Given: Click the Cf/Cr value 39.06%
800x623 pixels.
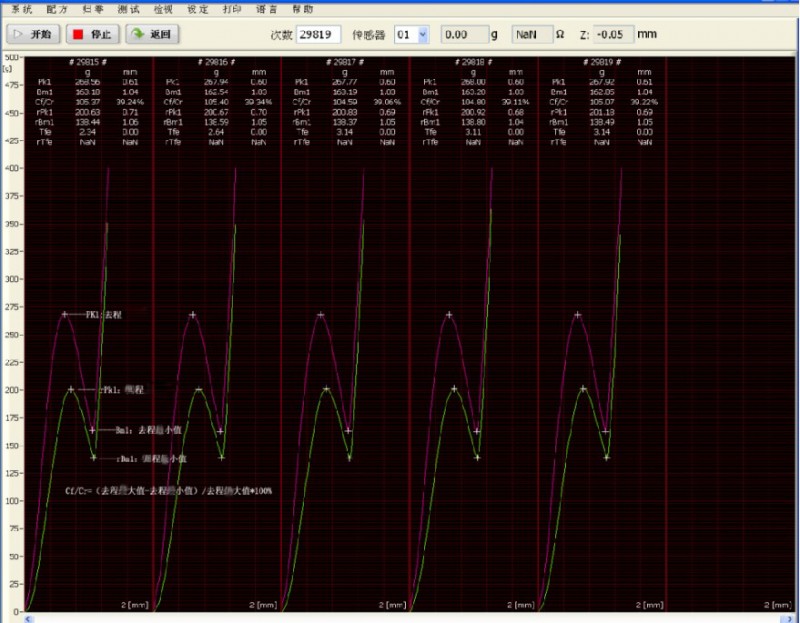Looking at the screenshot, I should [387, 102].
